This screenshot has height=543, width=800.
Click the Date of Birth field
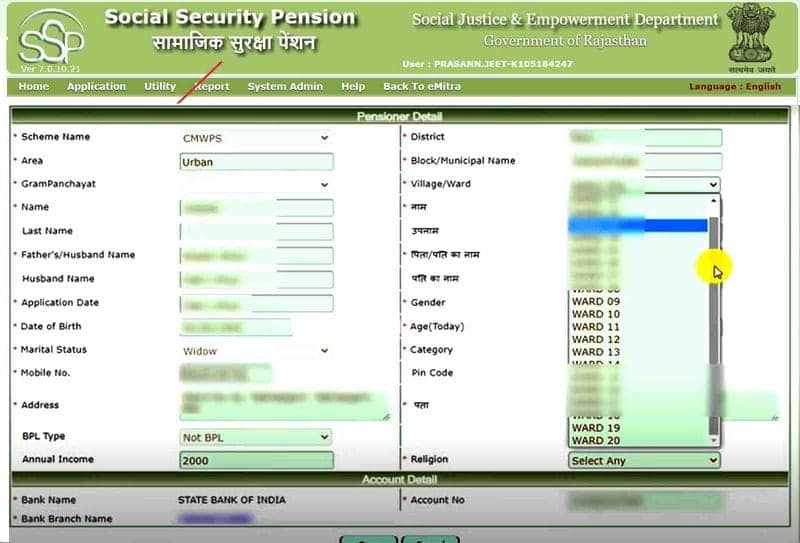tap(236, 328)
